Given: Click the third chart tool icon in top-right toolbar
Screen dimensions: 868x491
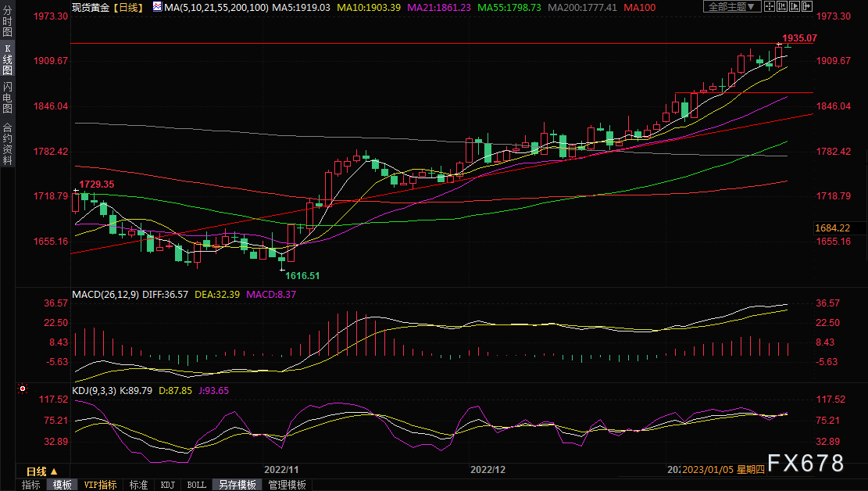Looking at the screenshot, I should pos(796,7).
